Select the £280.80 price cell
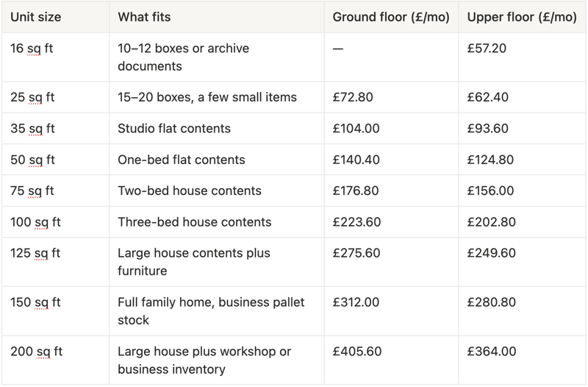Screen dimensions: 588x387 491,302
